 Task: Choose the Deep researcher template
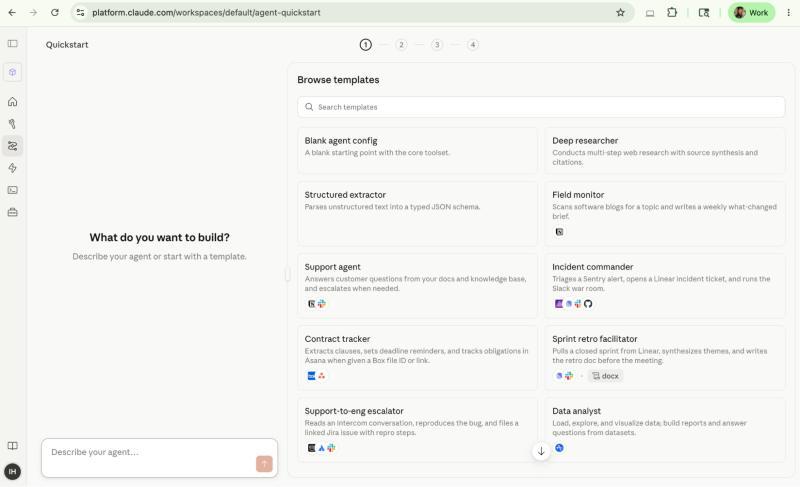[x=665, y=150]
